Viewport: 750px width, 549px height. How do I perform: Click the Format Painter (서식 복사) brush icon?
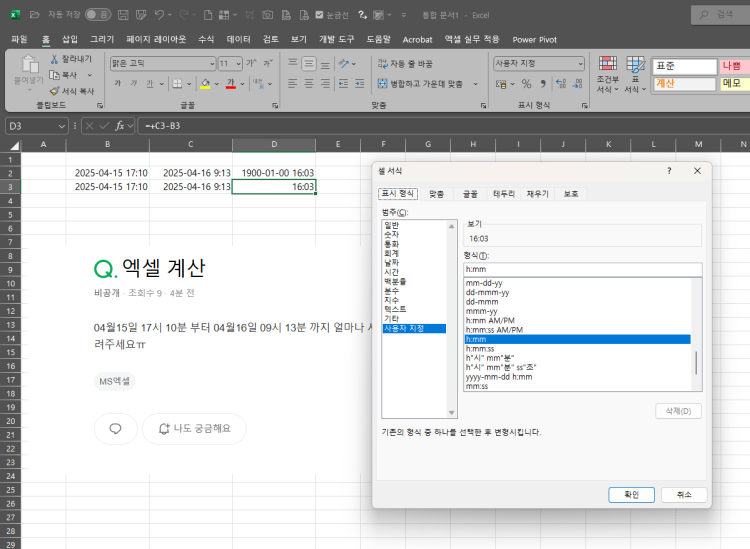(x=54, y=91)
